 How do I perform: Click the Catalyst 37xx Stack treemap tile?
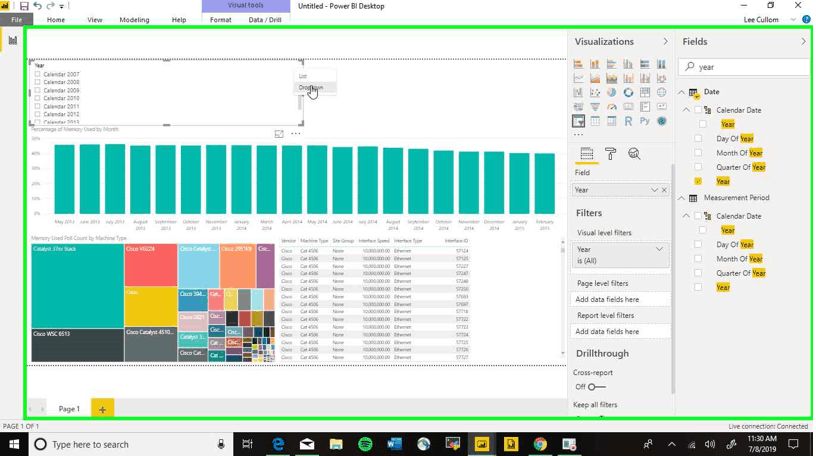coord(78,286)
